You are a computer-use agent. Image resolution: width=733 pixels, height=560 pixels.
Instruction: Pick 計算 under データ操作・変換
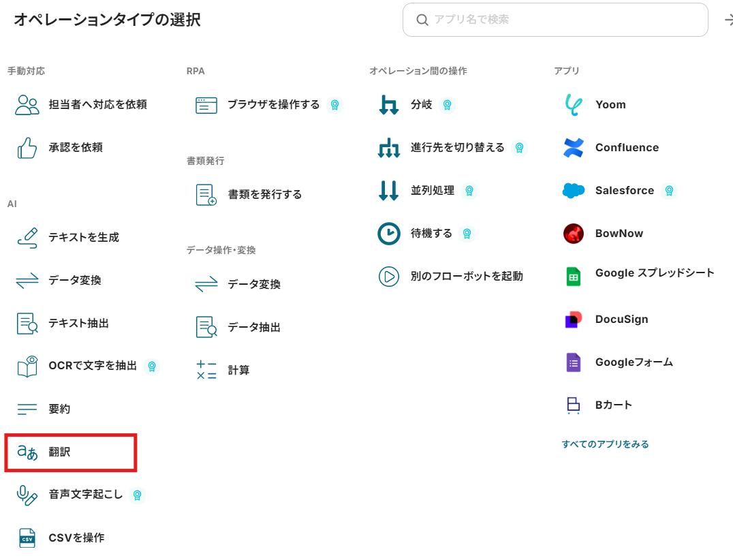pyautogui.click(x=238, y=371)
